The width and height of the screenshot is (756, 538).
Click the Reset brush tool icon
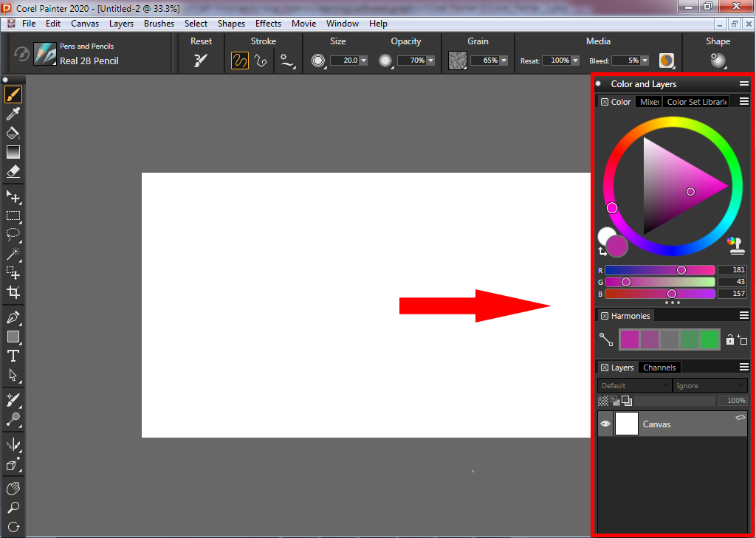pos(201,61)
